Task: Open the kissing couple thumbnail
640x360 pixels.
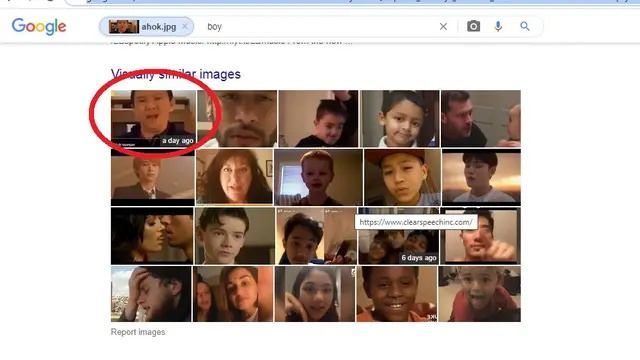Action: pyautogui.click(x=152, y=236)
